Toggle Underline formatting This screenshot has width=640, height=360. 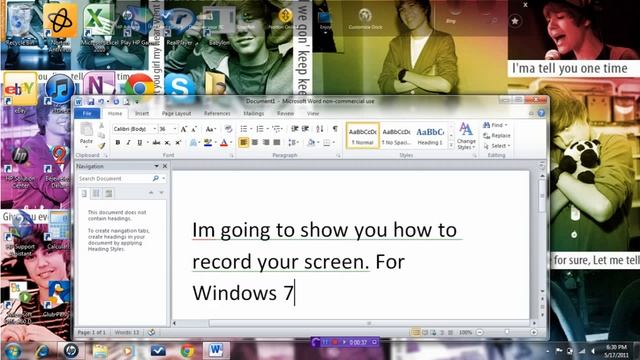coord(140,142)
